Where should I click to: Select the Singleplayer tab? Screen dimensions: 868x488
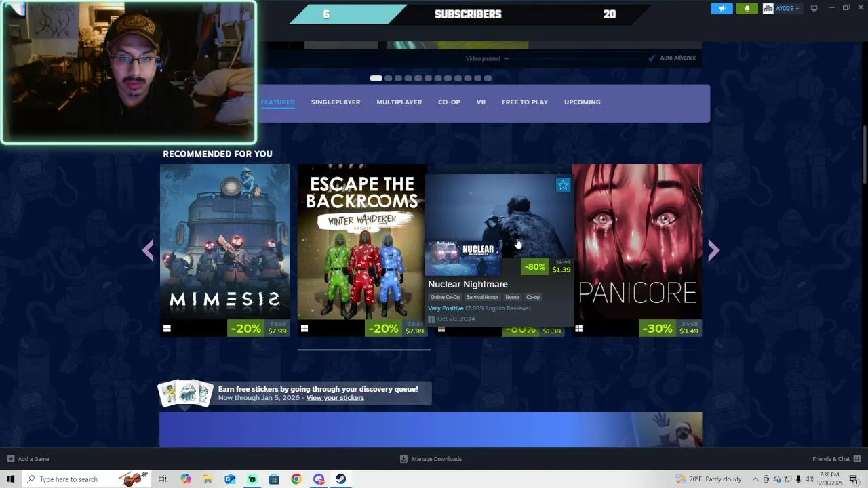[x=336, y=102]
